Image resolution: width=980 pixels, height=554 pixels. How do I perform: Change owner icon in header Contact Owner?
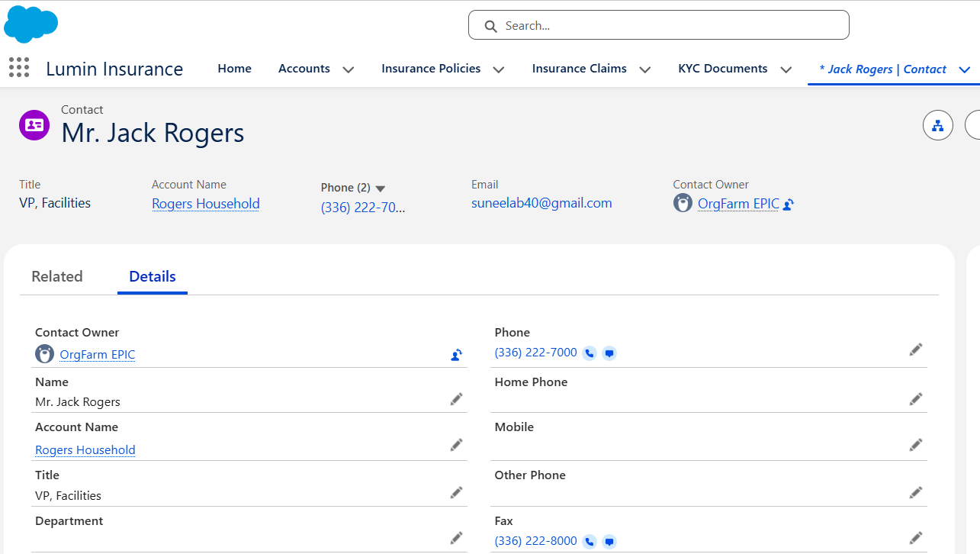click(789, 205)
